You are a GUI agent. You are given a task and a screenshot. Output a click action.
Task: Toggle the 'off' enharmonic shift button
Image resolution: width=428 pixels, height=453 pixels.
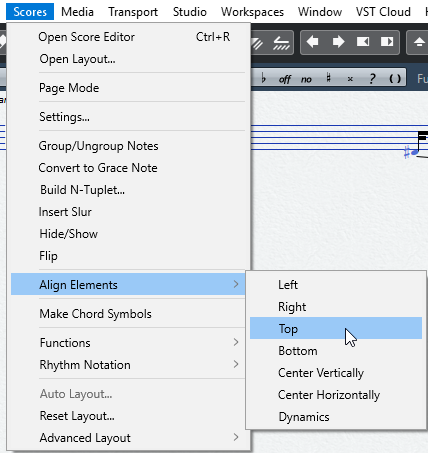tap(285, 79)
